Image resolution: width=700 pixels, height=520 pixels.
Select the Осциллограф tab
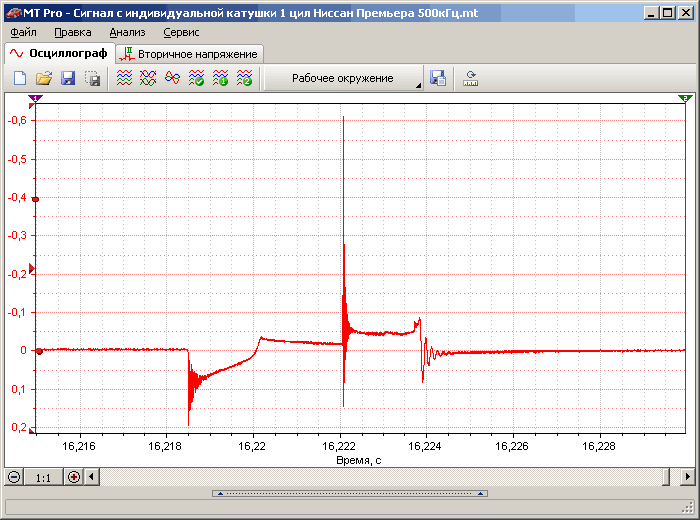coord(58,53)
